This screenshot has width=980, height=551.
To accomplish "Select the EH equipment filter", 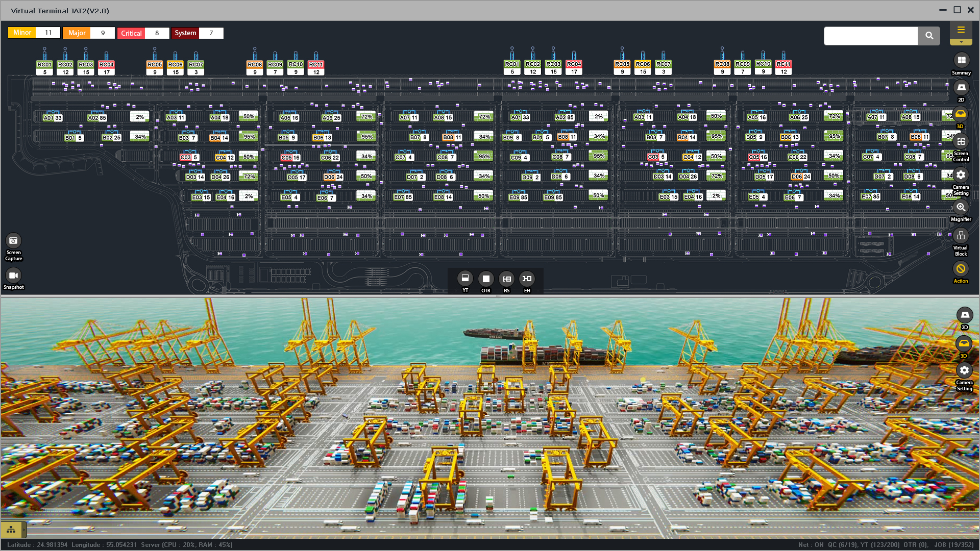I will pos(527,279).
